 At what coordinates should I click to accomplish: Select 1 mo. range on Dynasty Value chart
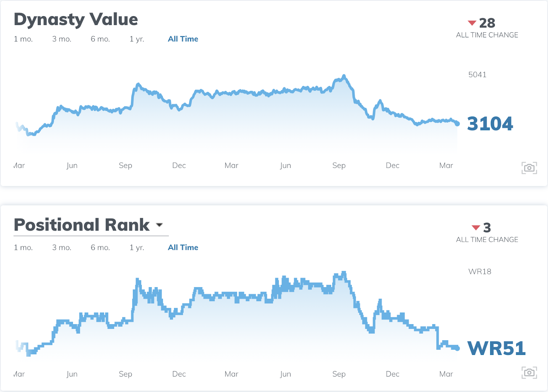pyautogui.click(x=23, y=39)
